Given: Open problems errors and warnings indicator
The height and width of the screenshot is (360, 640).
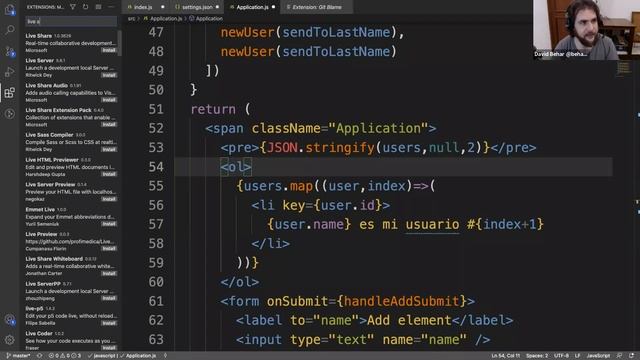Looking at the screenshot, I should pos(65,356).
